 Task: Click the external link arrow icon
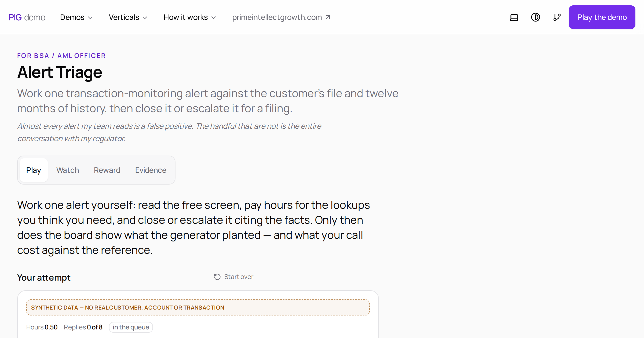point(328,17)
